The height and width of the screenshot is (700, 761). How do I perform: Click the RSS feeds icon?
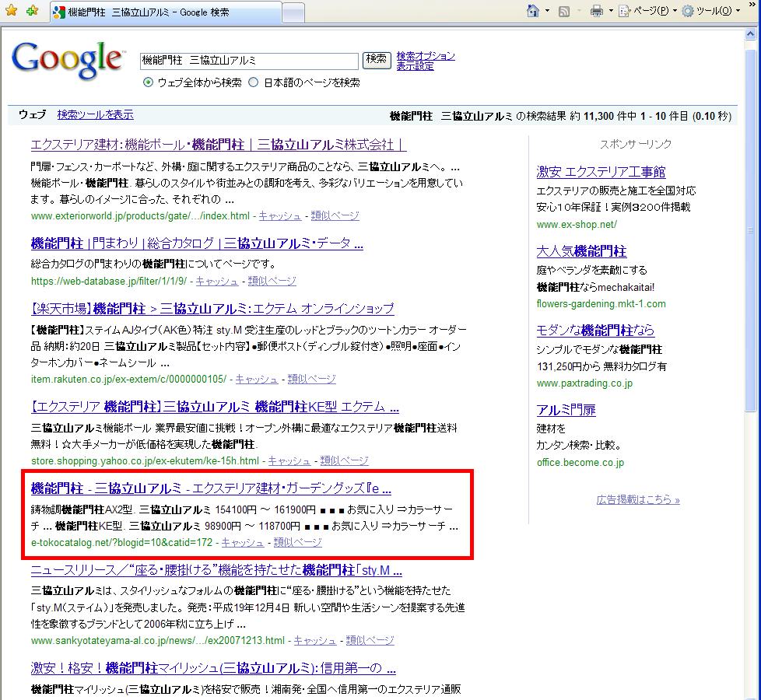click(565, 11)
